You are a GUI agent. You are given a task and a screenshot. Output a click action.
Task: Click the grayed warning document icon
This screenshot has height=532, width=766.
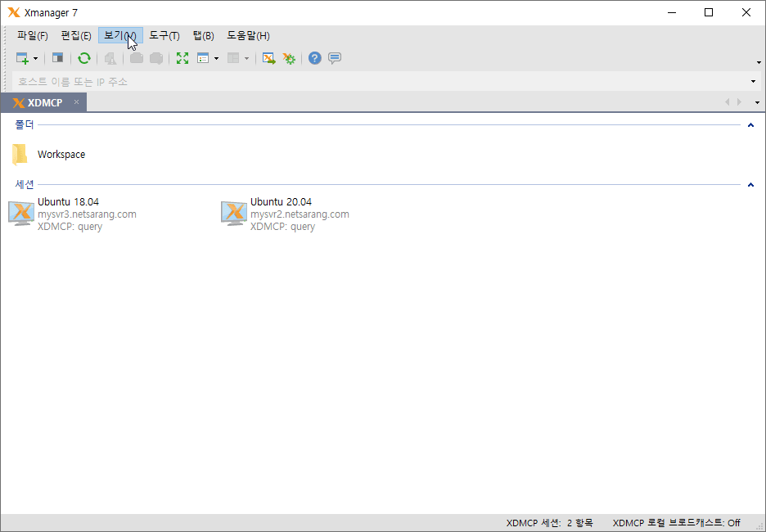[x=110, y=59]
